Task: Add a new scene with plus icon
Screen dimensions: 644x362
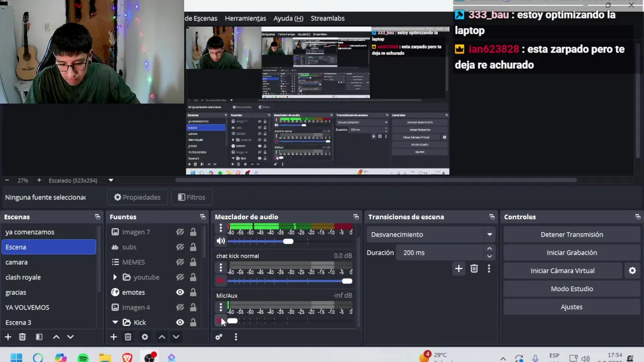Action: [x=8, y=337]
